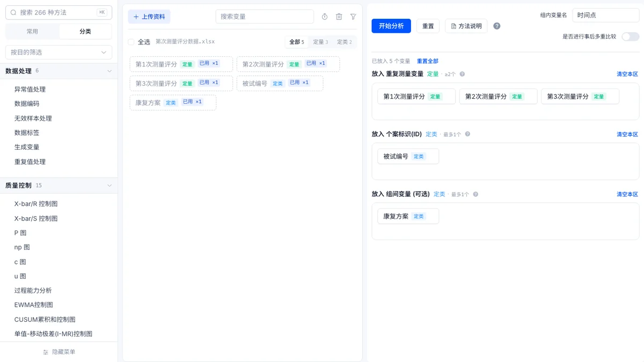This screenshot has height=362, width=644.
Task: Collapse the 质量控制 category
Action: click(109, 186)
